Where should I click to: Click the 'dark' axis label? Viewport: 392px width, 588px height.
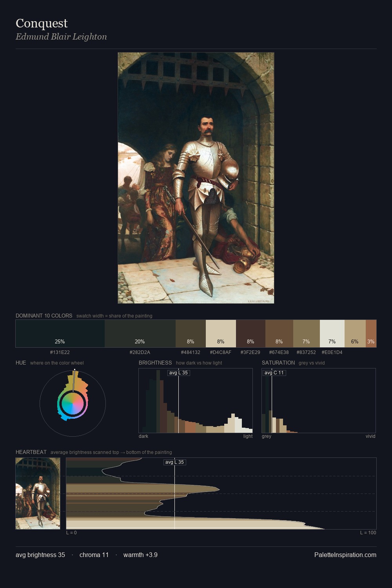[143, 436]
